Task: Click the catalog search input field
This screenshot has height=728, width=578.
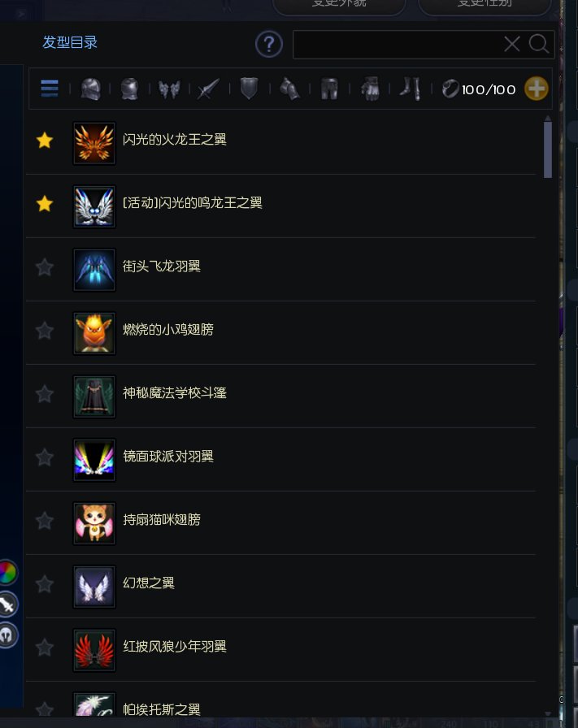Action: click(398, 45)
